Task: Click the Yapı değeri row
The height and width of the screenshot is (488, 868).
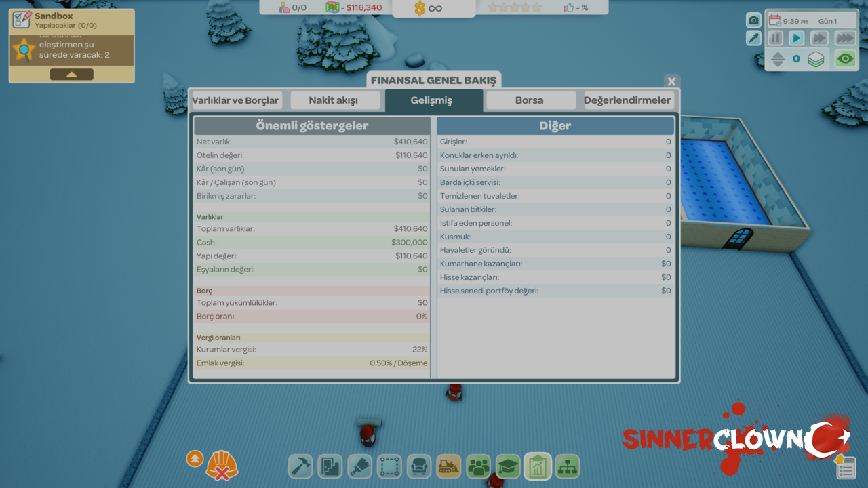Action: [312, 256]
